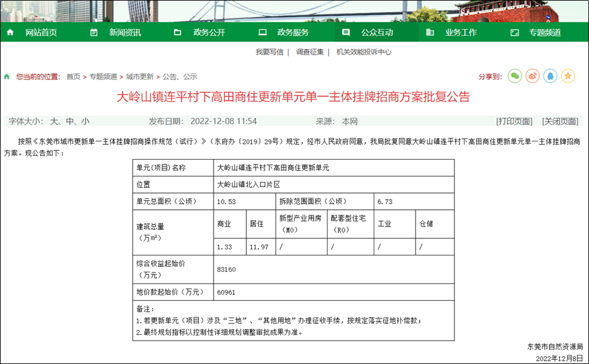Click the red announcement title
The width and height of the screenshot is (589, 364).
pos(294,97)
